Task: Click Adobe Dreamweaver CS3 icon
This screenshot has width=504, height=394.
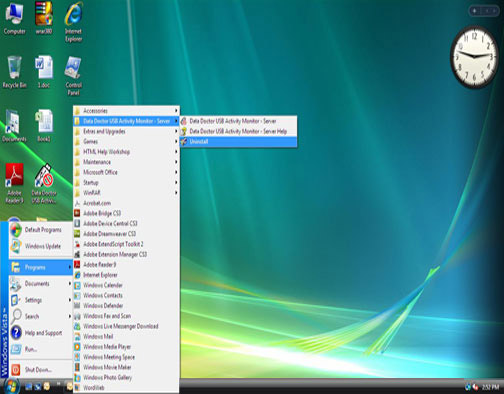Action: pyautogui.click(x=77, y=234)
